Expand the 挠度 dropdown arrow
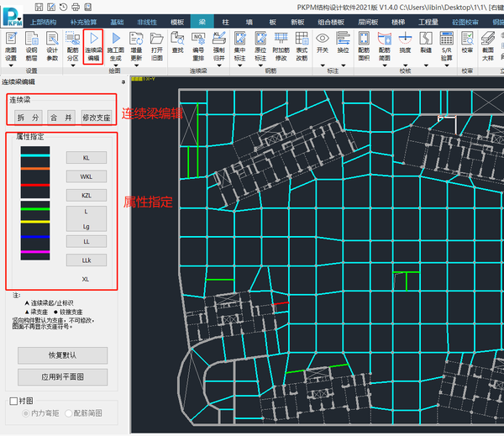Screen dimensions: 504x436 [x=406, y=64]
